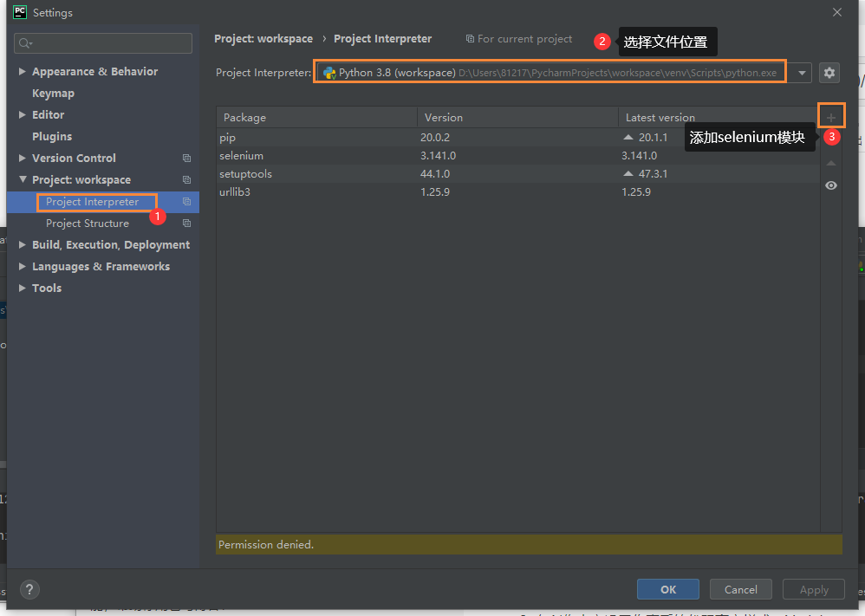Click the add package plus icon
The image size is (865, 616).
click(x=831, y=117)
